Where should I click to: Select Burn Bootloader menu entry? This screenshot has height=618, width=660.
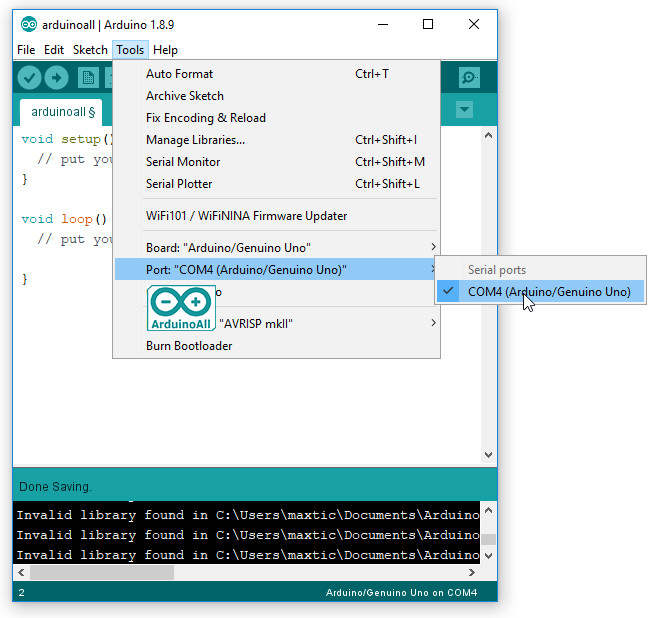[x=277, y=346]
